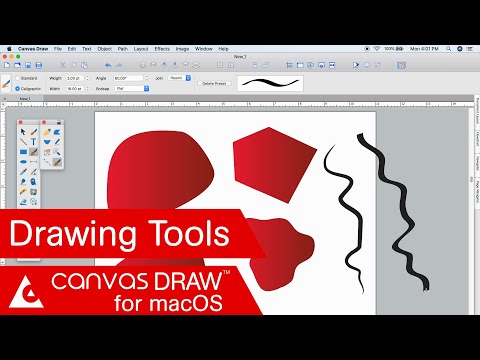Choose the Pencil tool in sub-palette

point(57,142)
